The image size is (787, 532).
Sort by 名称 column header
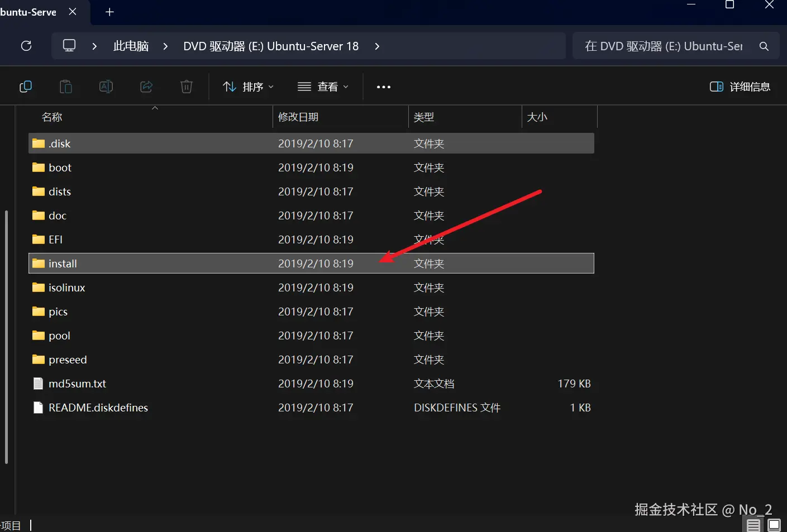click(x=52, y=117)
